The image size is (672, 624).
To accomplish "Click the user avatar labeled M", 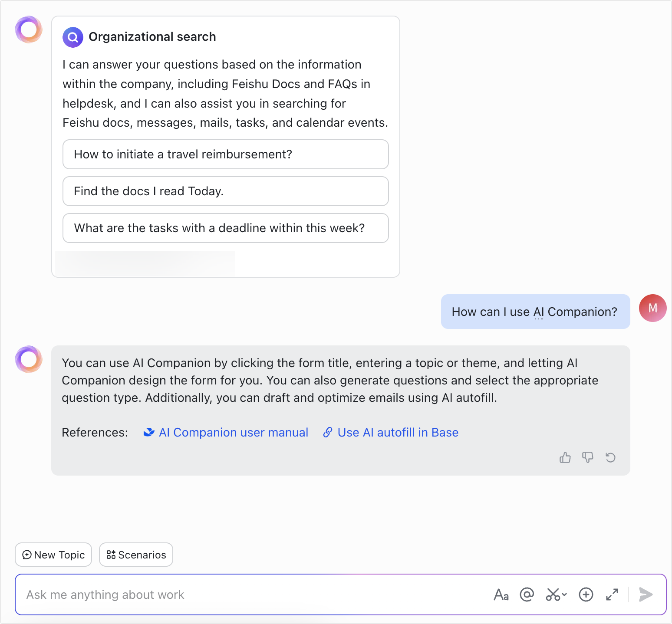I will click(x=652, y=308).
